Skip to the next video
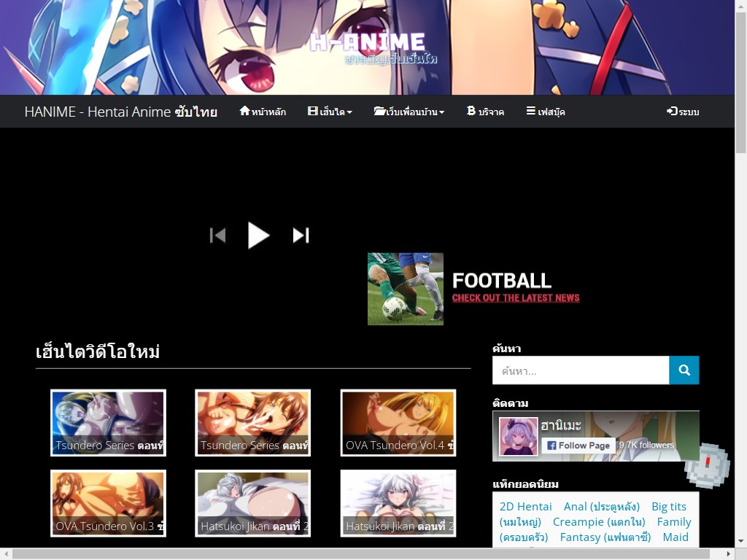Viewport: 747px width, 560px height. (x=301, y=236)
